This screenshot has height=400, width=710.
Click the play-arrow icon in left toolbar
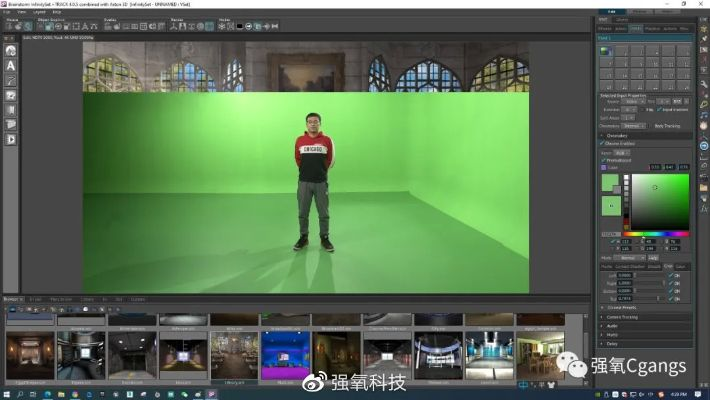(11, 139)
